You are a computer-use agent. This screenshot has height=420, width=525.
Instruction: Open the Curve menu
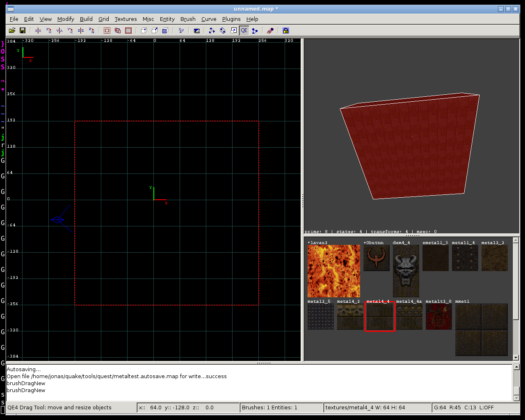pos(209,19)
